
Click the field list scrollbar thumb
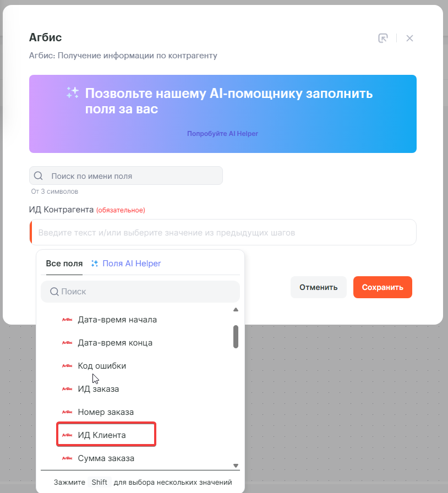coord(236,337)
